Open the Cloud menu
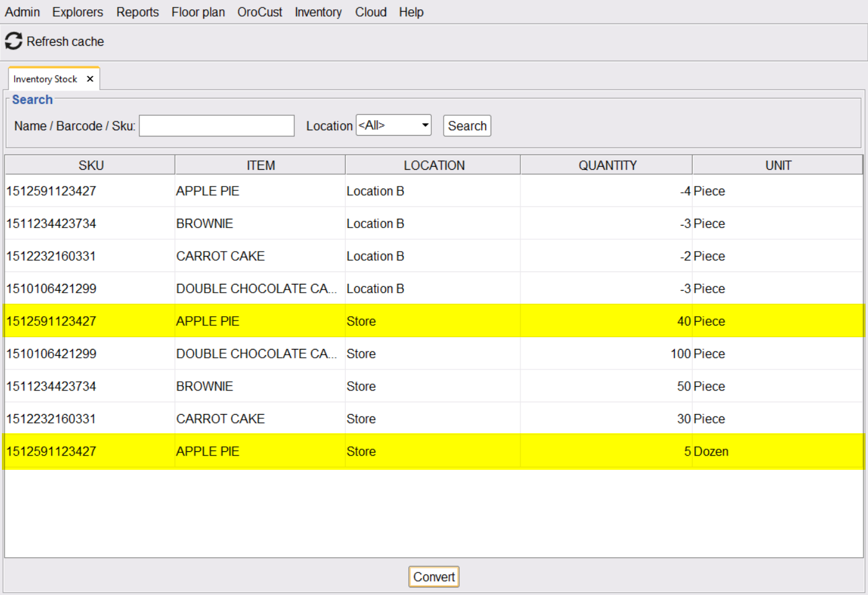868x595 pixels. pyautogui.click(x=370, y=12)
